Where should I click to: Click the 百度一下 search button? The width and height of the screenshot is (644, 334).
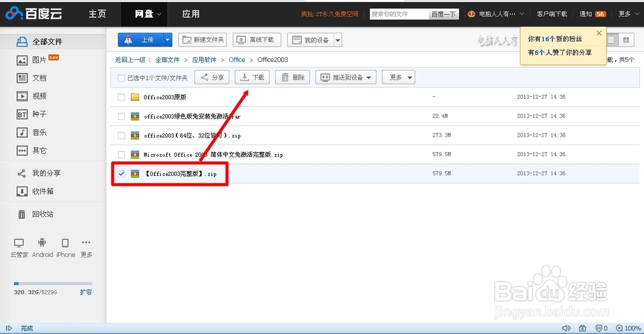point(443,14)
